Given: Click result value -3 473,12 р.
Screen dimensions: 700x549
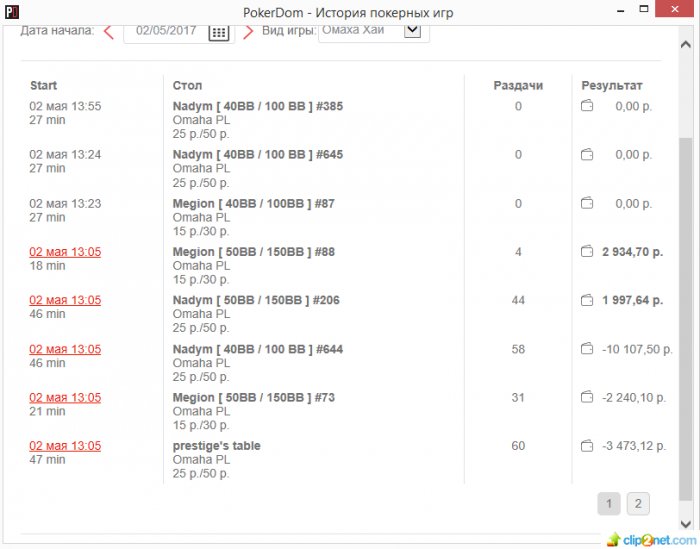Looking at the screenshot, I should tap(634, 446).
